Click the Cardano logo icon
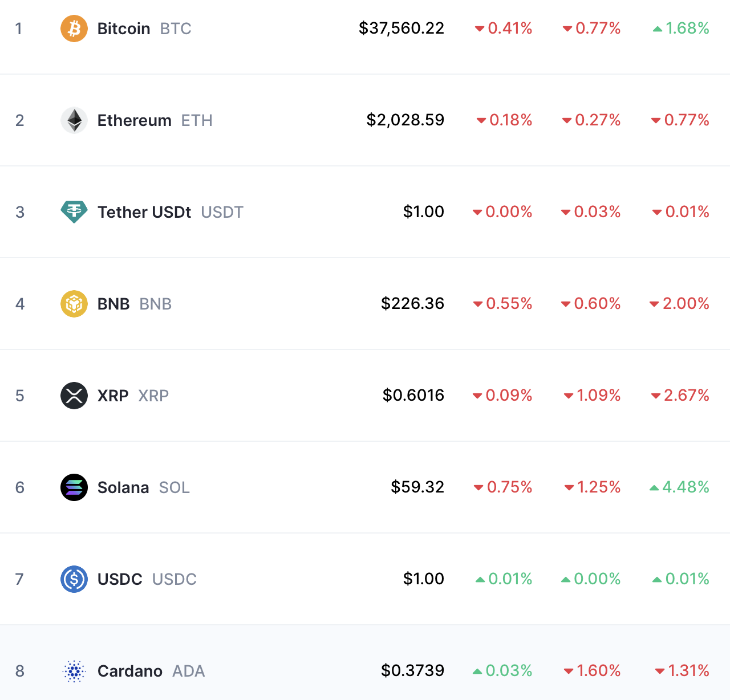This screenshot has width=730, height=700. coord(74,671)
